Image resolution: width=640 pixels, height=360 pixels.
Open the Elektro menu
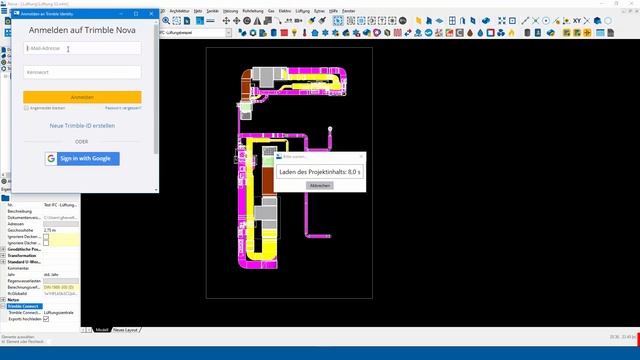[285, 11]
